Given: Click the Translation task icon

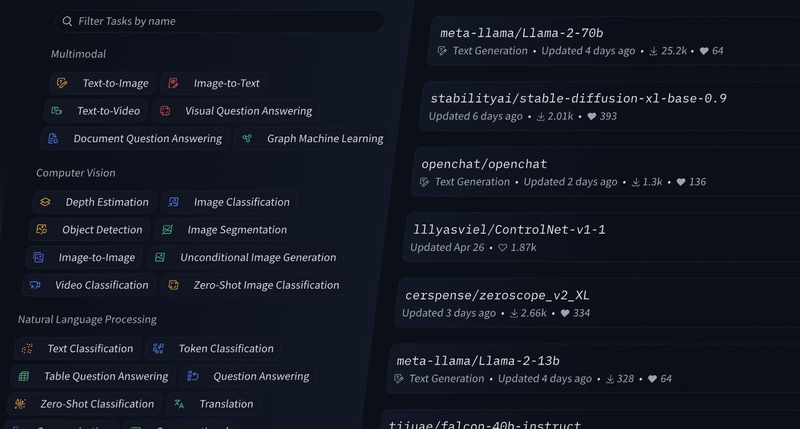Looking at the screenshot, I should tap(179, 404).
